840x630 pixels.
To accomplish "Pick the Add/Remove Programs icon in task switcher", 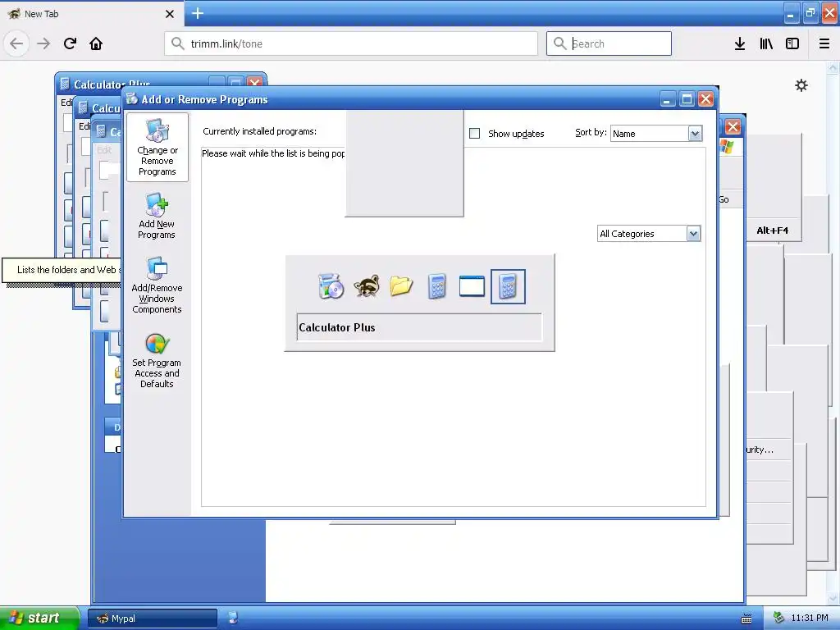I will pyautogui.click(x=331, y=286).
